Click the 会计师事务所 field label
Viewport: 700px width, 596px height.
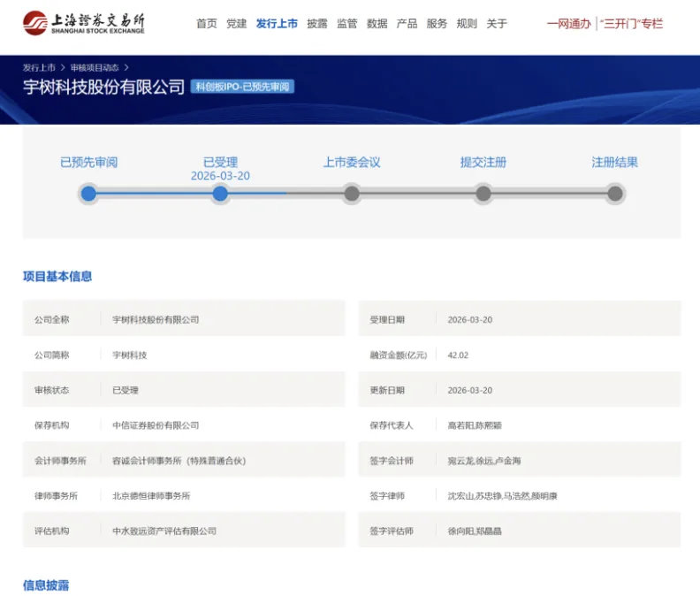60,461
